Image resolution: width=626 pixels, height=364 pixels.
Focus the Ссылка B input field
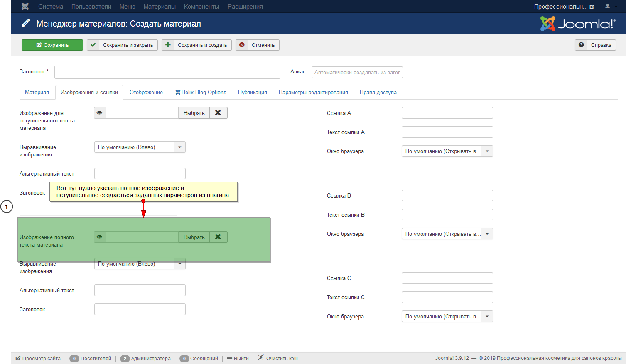coord(447,195)
